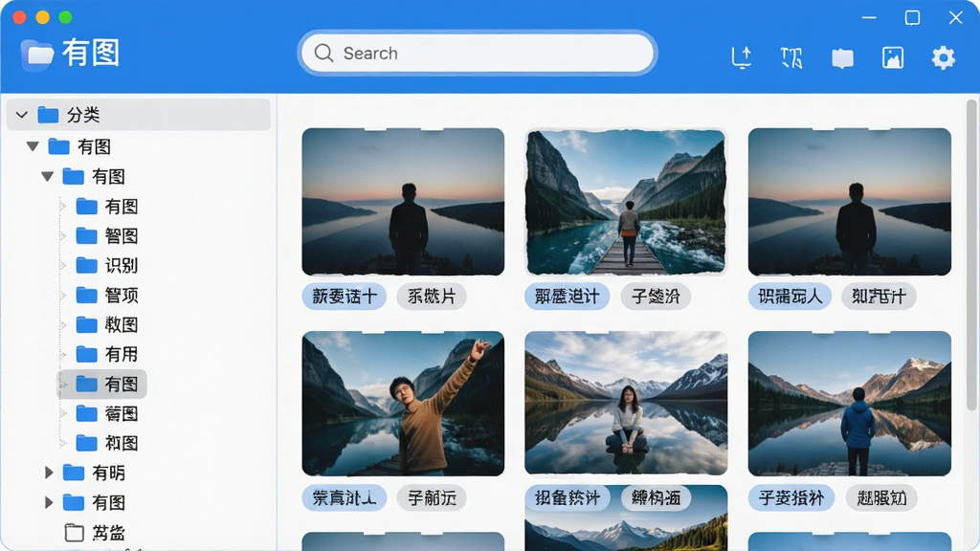Image resolution: width=980 pixels, height=551 pixels.
Task: Click blue tag under blue jacket photo
Action: (791, 497)
